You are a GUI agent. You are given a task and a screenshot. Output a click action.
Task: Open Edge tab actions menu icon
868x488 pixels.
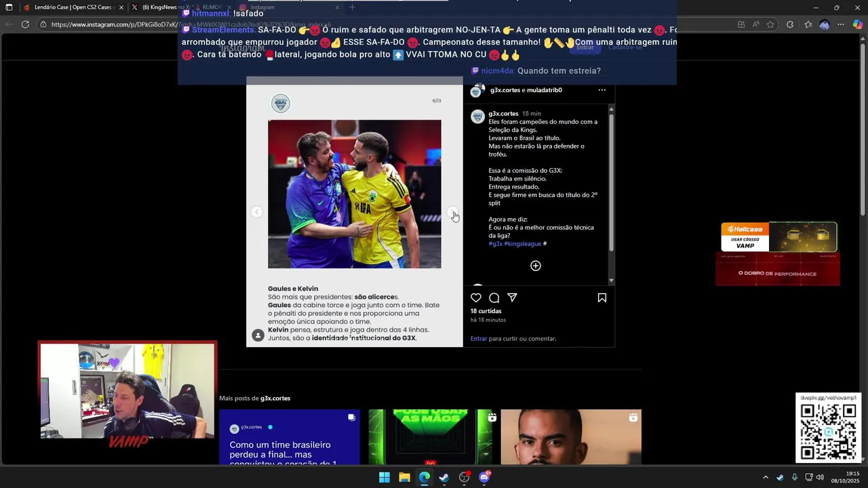coord(9,7)
